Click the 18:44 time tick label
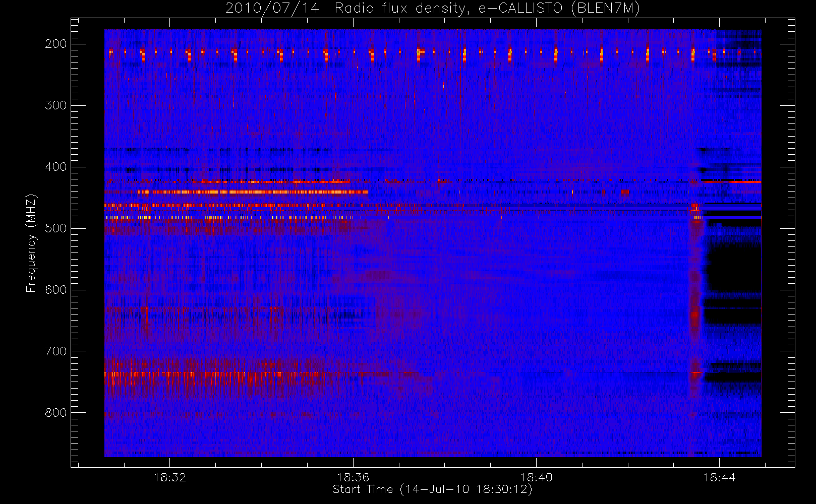 pos(720,477)
